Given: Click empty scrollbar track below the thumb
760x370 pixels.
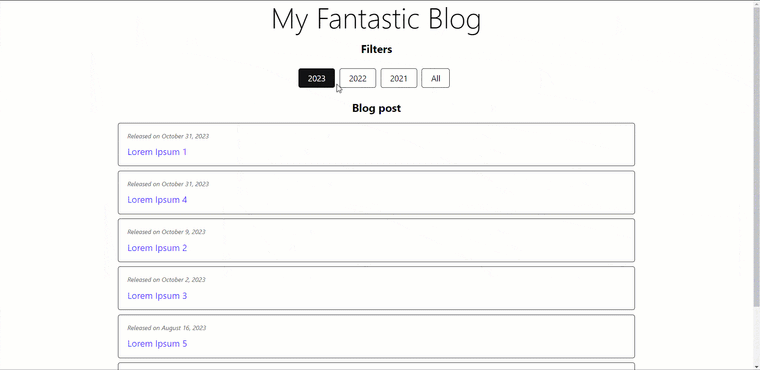Looking at the screenshot, I should coord(757,335).
